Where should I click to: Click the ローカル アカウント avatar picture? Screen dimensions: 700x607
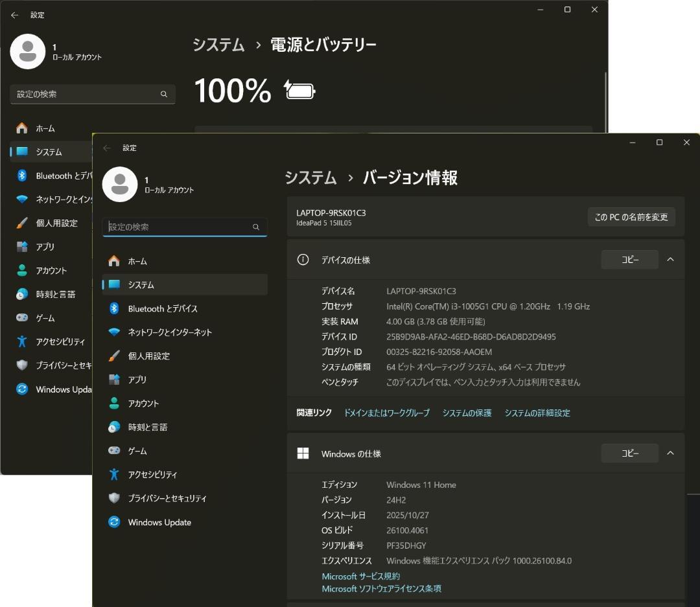pos(120,185)
